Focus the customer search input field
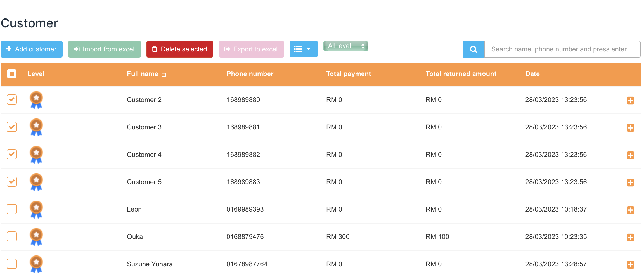This screenshot has width=644, height=275. click(562, 49)
